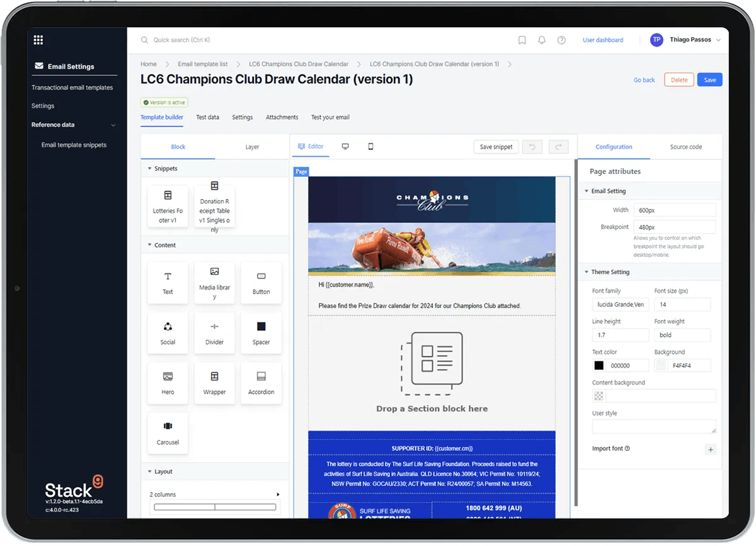Pick the Spacer content block
This screenshot has height=546, width=756.
tap(261, 333)
